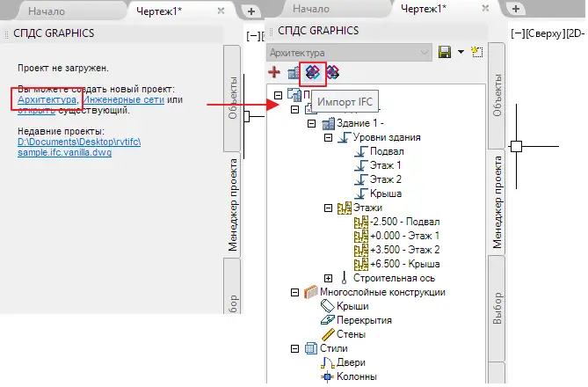
Task: Click the Колонны column icon
Action: [327, 376]
